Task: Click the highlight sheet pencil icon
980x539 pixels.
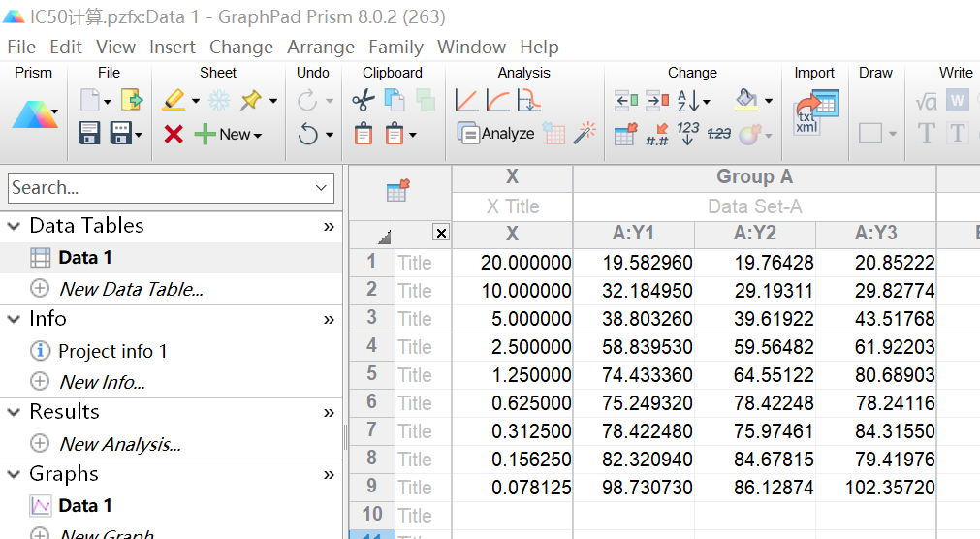Action: coord(174,100)
